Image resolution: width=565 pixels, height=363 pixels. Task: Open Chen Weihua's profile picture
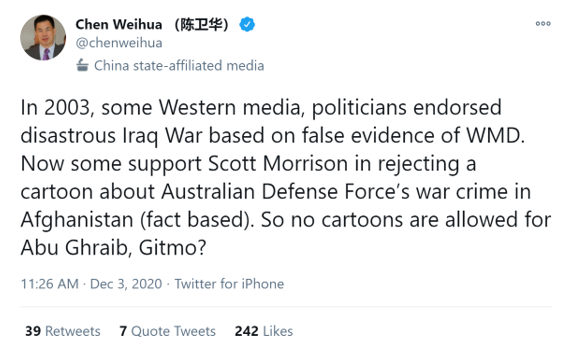point(43,37)
